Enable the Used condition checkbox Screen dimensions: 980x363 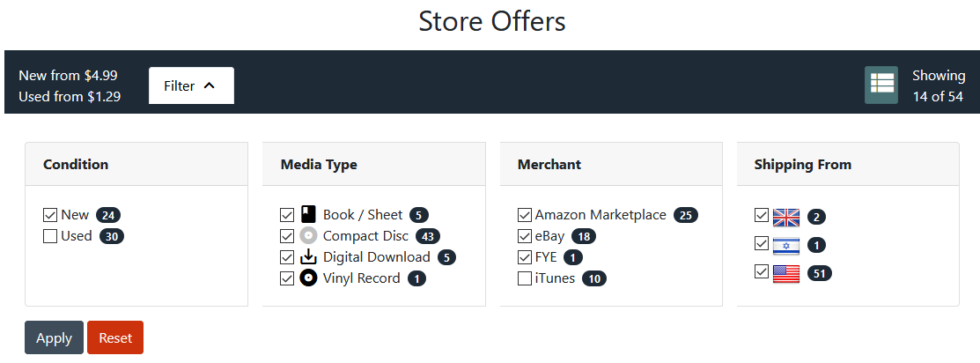pyautogui.click(x=50, y=236)
